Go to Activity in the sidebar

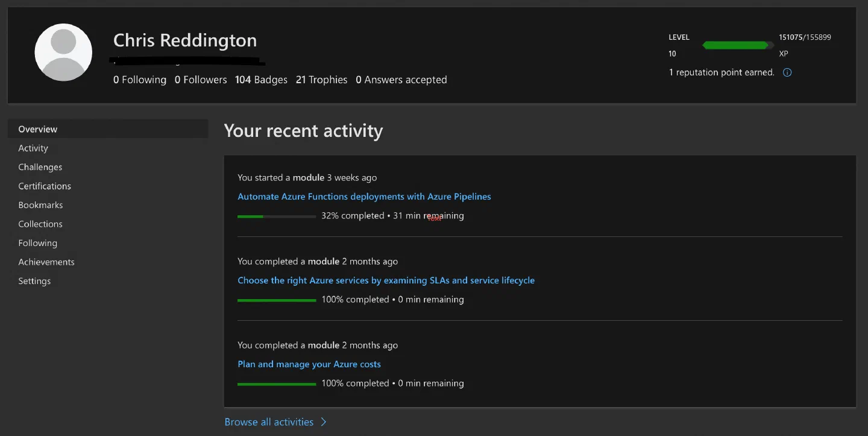pyautogui.click(x=33, y=148)
